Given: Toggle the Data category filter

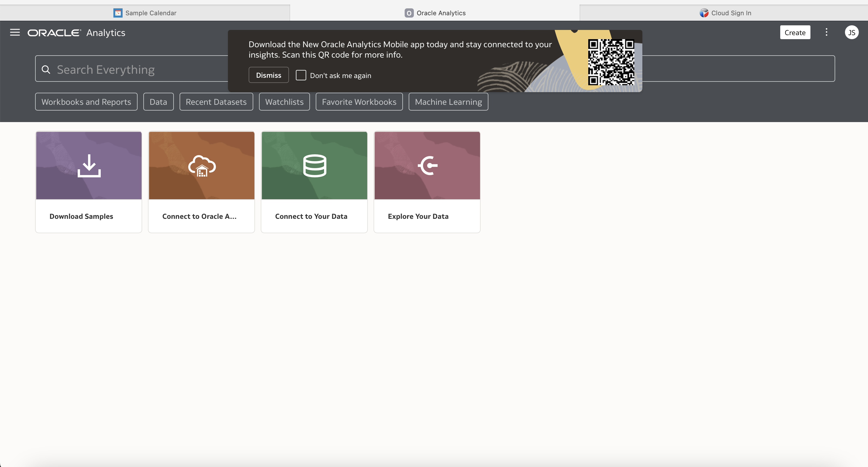Looking at the screenshot, I should [x=158, y=102].
